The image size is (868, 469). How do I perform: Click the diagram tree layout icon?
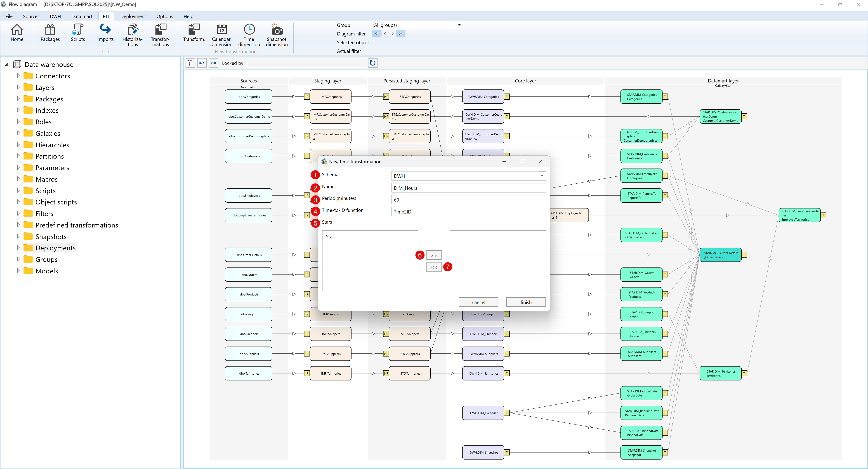coord(190,63)
